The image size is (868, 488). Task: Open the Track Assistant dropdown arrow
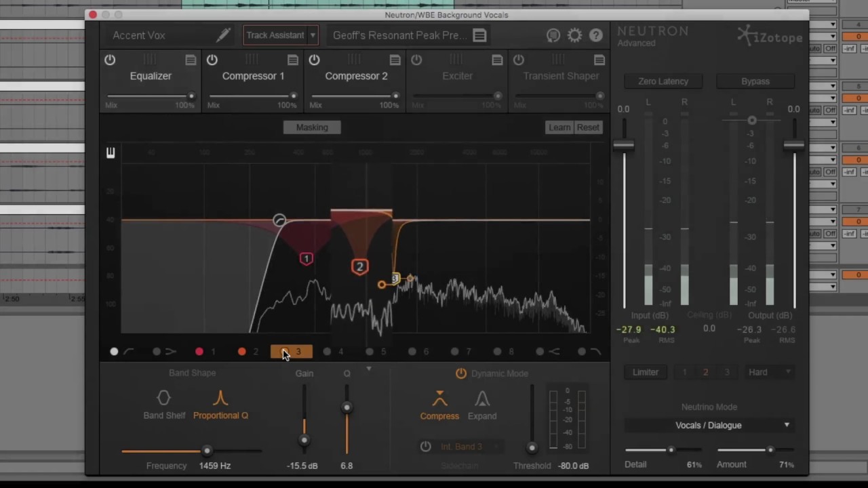coord(313,35)
